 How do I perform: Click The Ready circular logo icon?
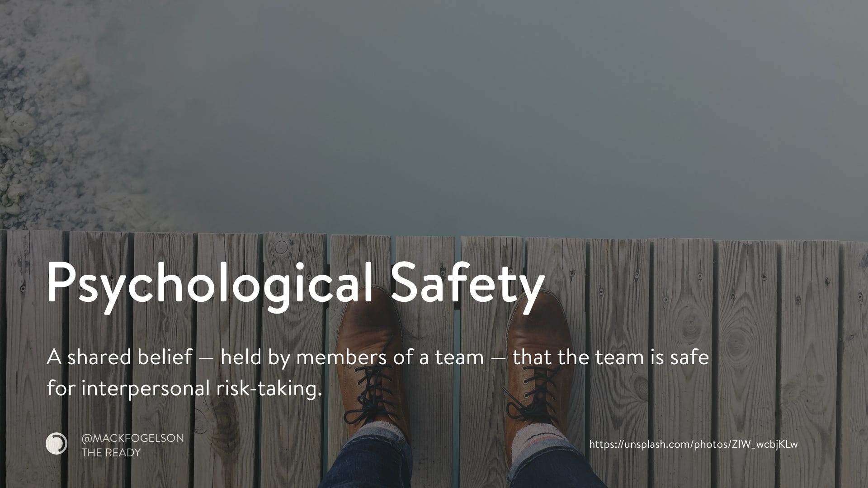point(57,444)
